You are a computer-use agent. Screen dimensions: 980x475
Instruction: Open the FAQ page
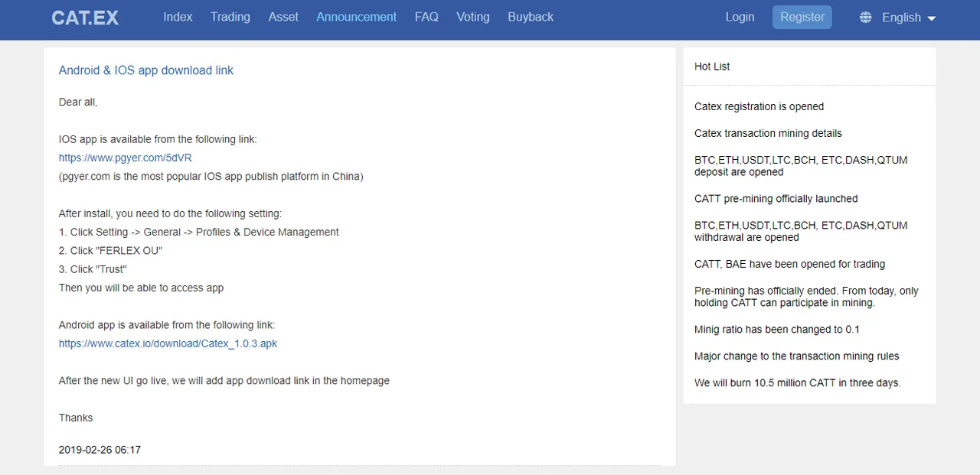click(x=426, y=17)
